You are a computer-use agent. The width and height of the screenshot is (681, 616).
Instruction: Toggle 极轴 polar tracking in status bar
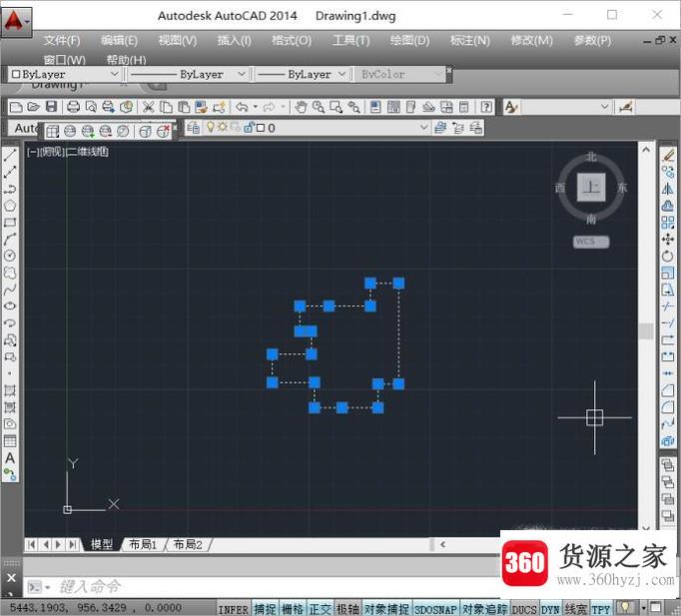tap(347, 609)
